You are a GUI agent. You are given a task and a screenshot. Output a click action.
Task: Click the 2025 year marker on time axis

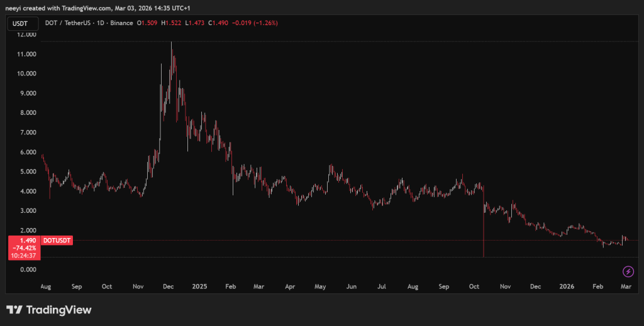tap(201, 286)
